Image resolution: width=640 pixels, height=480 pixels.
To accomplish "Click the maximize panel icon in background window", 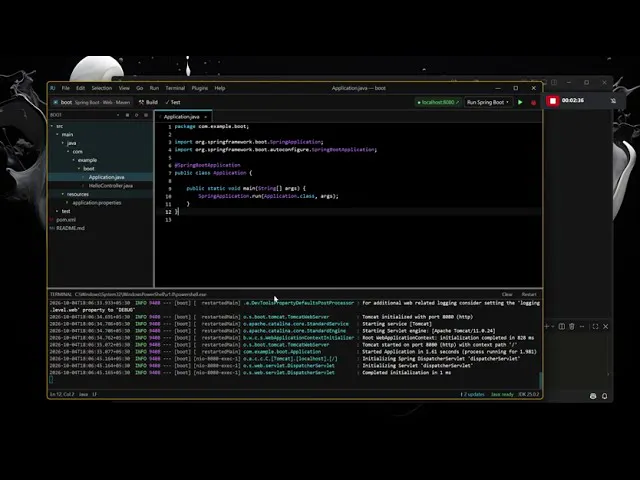I will 595,327.
